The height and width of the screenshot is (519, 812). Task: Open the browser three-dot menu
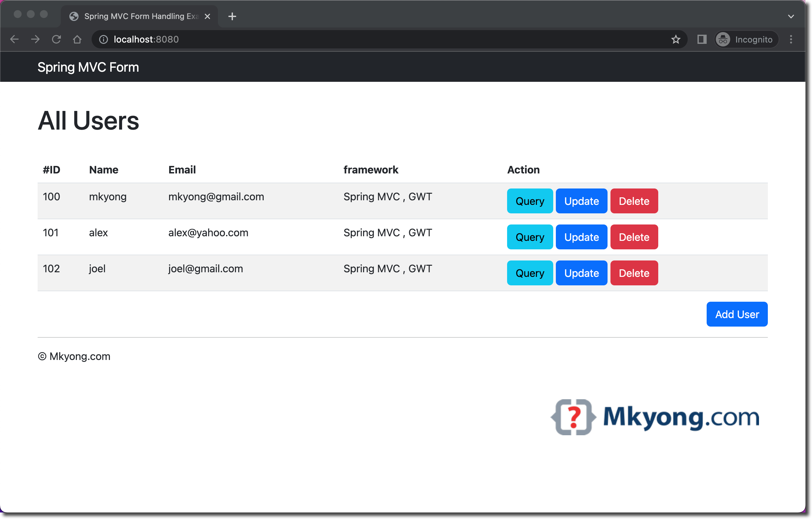point(791,39)
